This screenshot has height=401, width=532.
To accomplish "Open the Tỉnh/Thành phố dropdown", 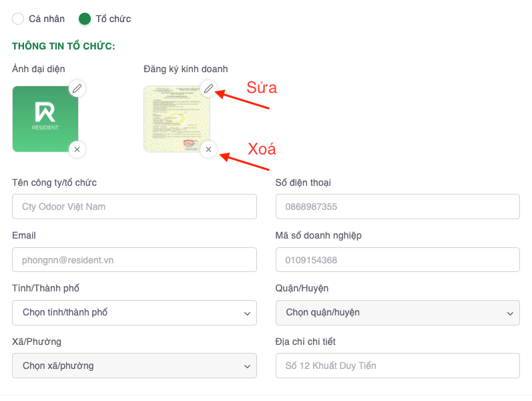I will (x=134, y=312).
